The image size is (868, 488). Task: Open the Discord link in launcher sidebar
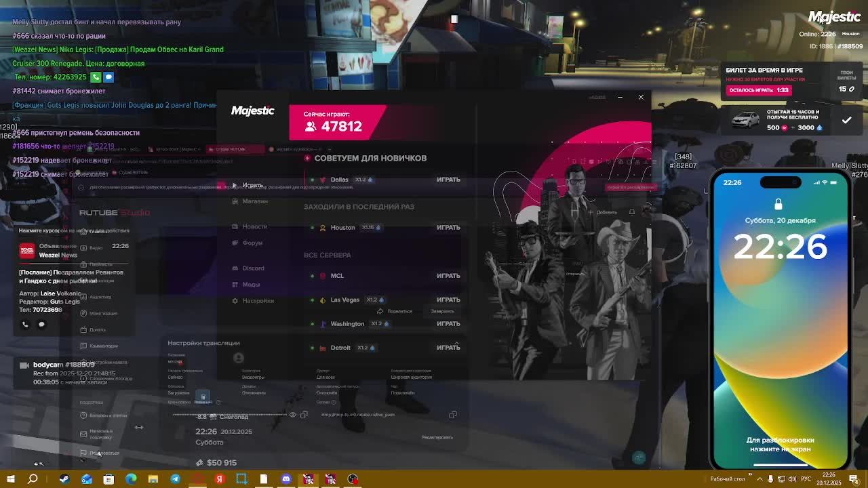pyautogui.click(x=248, y=268)
